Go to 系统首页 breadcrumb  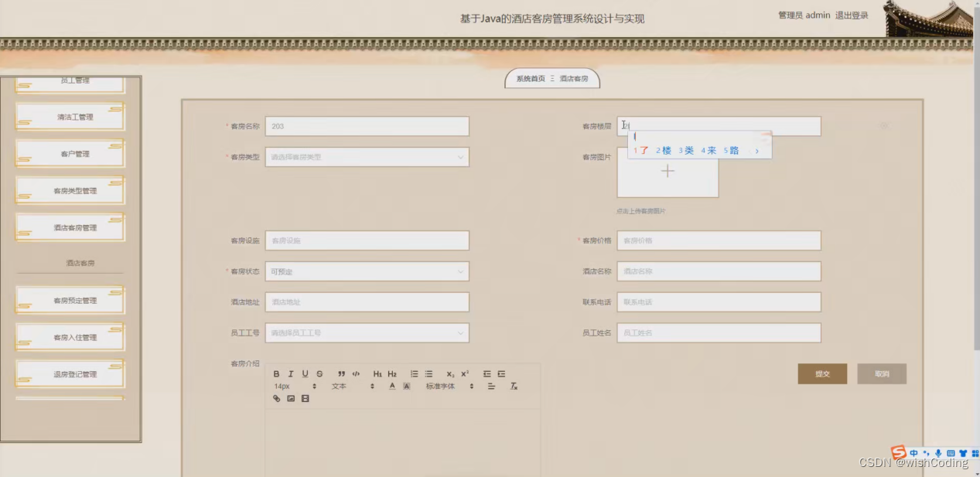tap(531, 79)
